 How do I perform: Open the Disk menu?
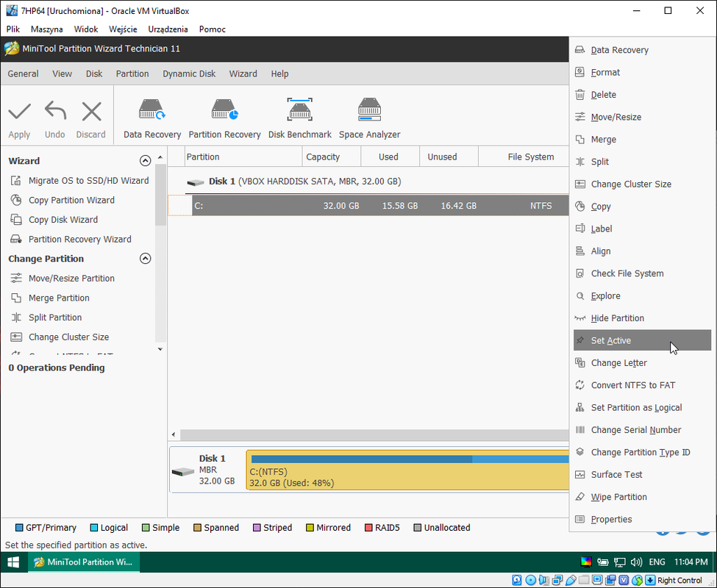click(94, 73)
